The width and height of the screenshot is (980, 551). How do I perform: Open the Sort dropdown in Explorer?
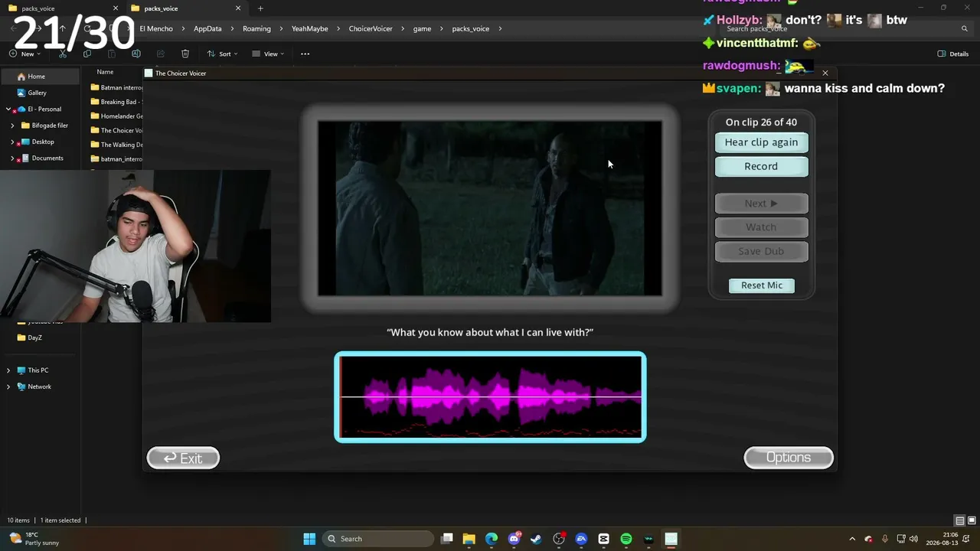click(x=222, y=54)
